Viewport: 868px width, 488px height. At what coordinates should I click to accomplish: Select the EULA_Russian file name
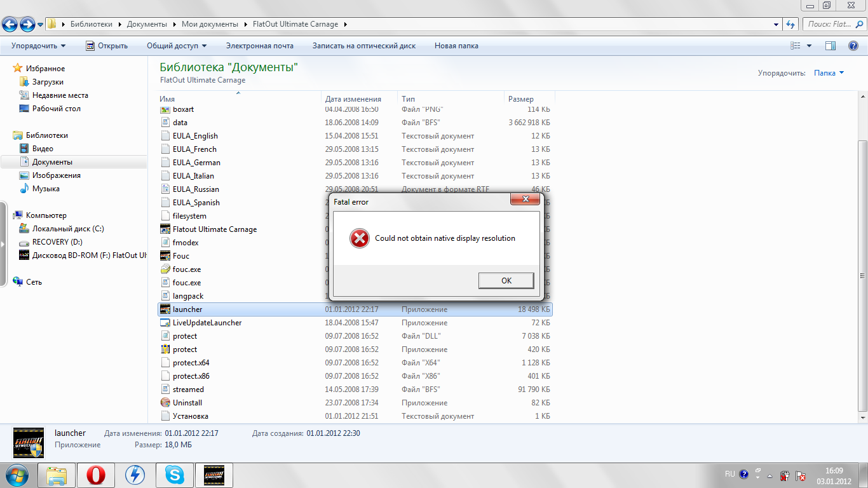196,189
